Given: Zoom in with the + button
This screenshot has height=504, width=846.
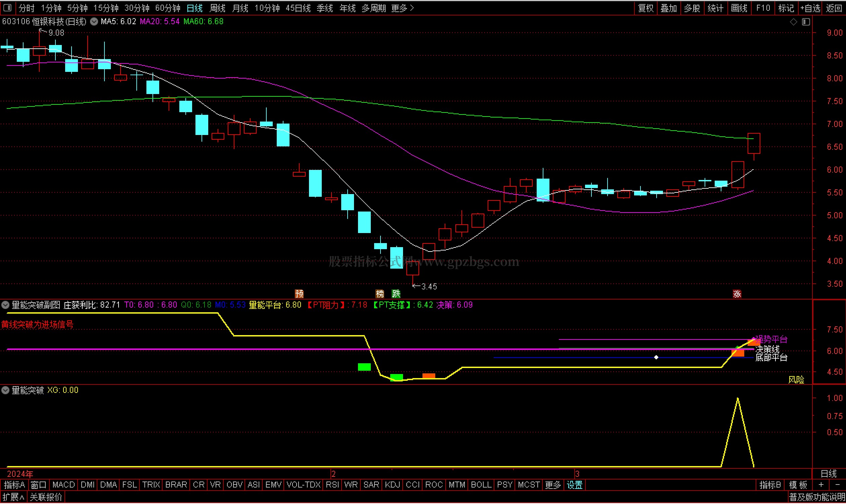Looking at the screenshot, I should pyautogui.click(x=821, y=485).
